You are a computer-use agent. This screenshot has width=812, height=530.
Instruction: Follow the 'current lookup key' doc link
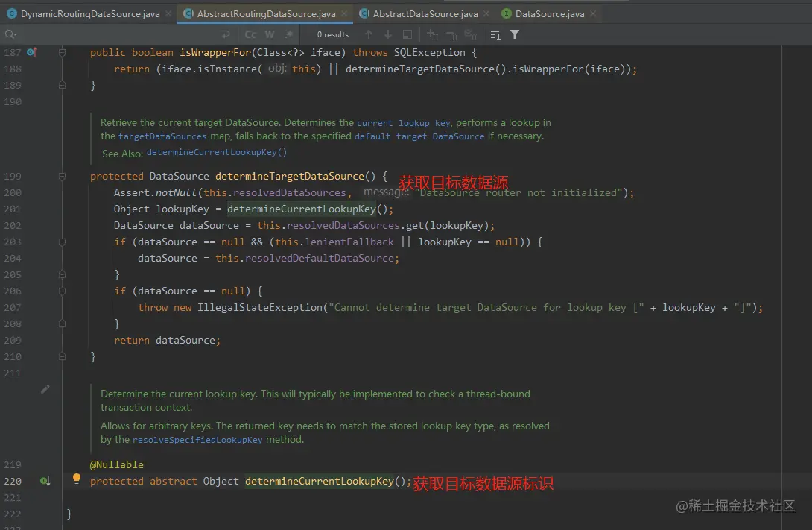[404, 123]
